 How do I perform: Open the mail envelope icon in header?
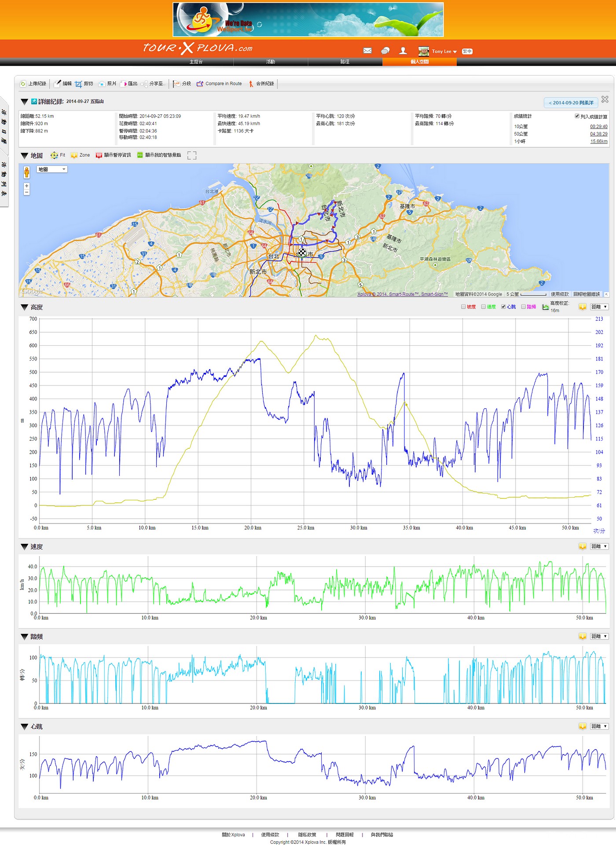(x=367, y=51)
